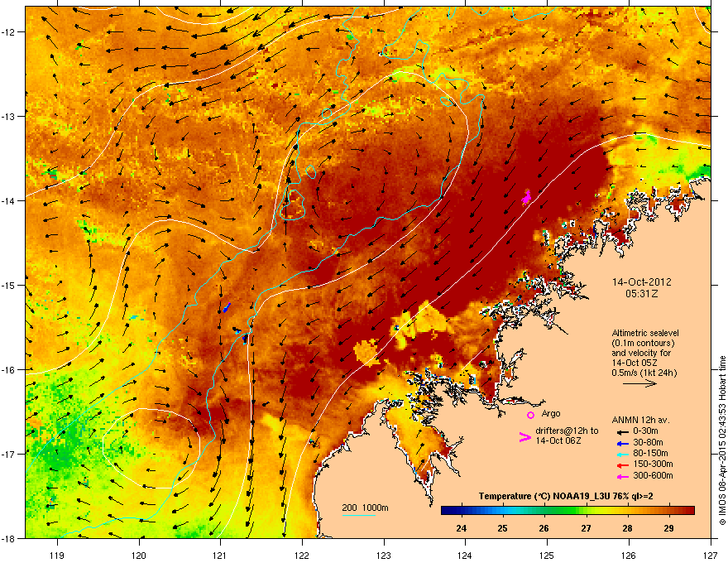The height and width of the screenshot is (563, 728).
Task: Click the cyan 80-150m legend arrow
Action: click(x=622, y=454)
